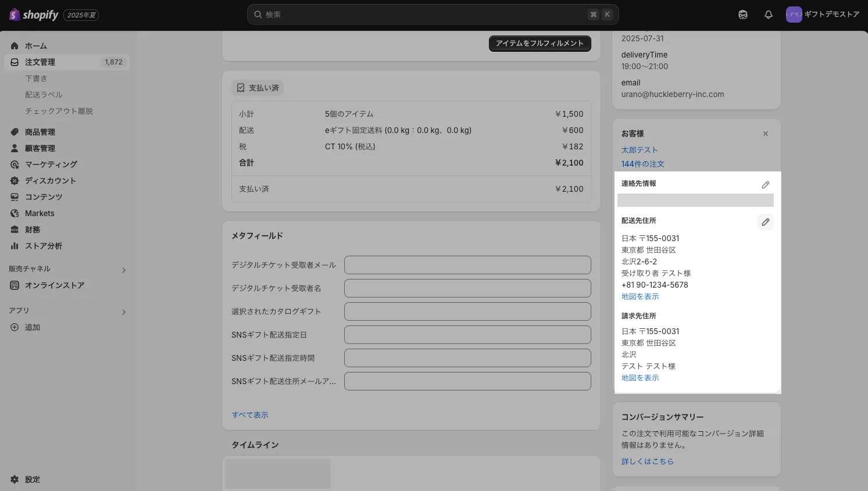
Task: Remove customer with the X icon in お客様
Action: tap(765, 134)
